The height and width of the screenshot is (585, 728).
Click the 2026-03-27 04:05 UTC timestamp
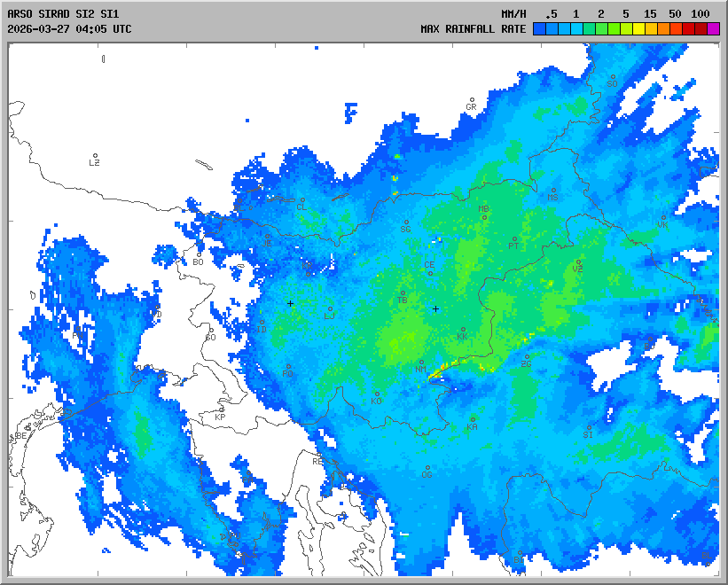(69, 29)
